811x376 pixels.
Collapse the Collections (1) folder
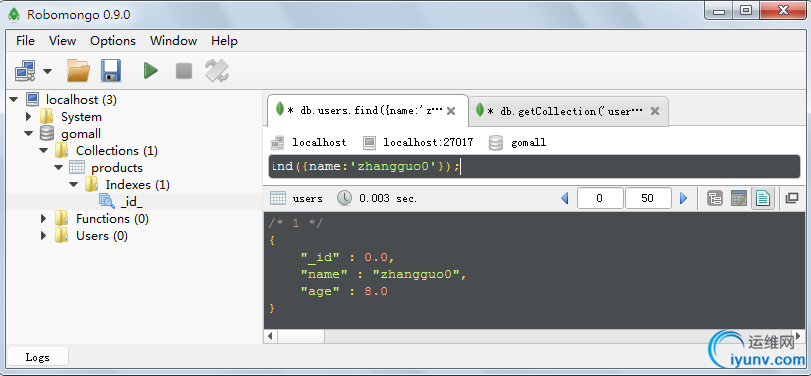pyautogui.click(x=44, y=151)
